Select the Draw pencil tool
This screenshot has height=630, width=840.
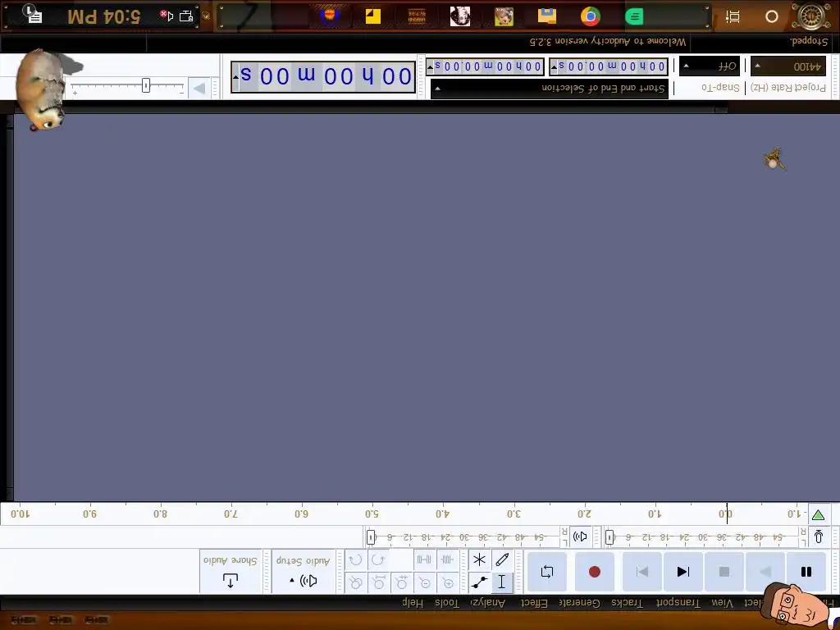(501, 559)
